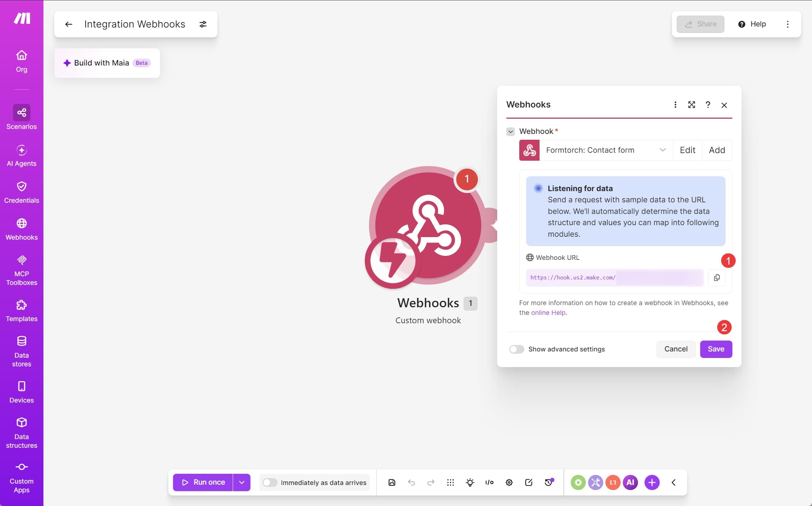The image size is (812, 506).
Task: Open the online Help link
Action: click(x=548, y=312)
